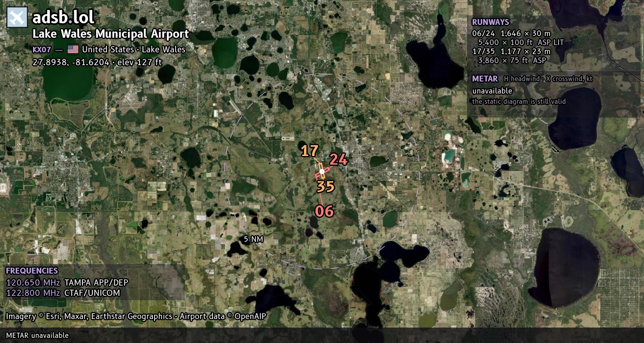Click Lake Wales Municipal Airport heading
This screenshot has width=644, height=343.
pos(111,34)
